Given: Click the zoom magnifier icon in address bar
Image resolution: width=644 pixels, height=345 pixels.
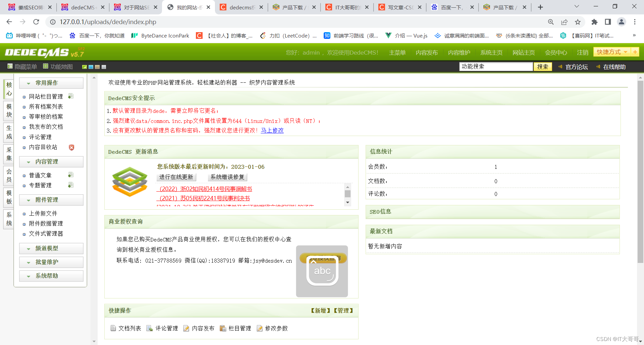Looking at the screenshot, I should (551, 22).
